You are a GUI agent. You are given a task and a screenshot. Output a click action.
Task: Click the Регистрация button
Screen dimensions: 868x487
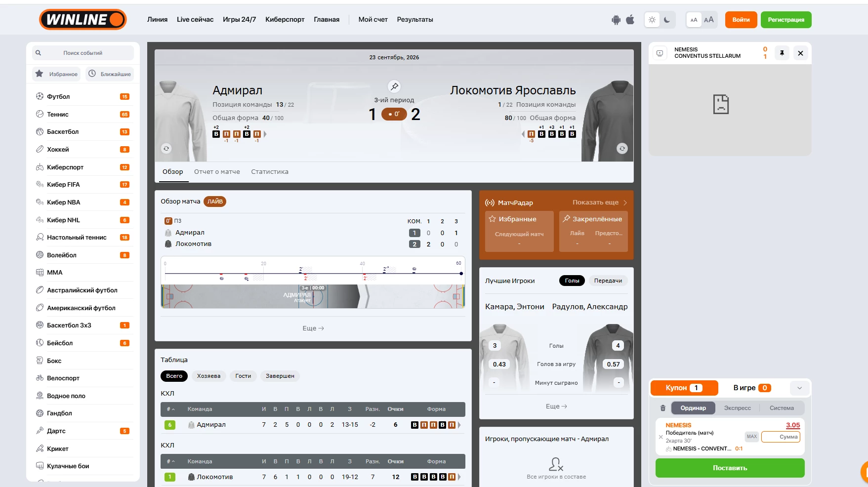pos(786,20)
